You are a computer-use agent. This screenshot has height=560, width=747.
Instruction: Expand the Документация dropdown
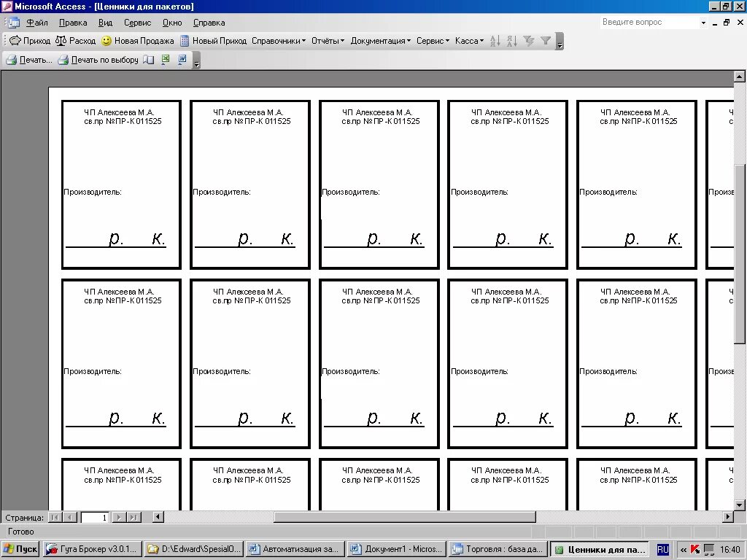click(x=380, y=41)
